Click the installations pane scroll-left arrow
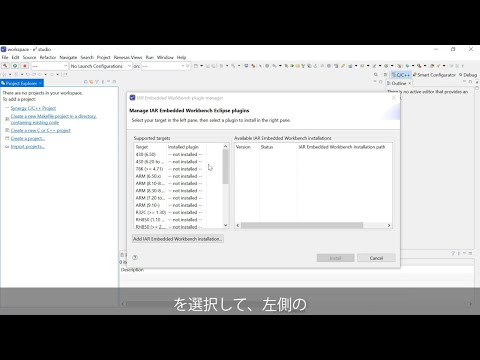The width and height of the screenshot is (480, 360). [238, 225]
